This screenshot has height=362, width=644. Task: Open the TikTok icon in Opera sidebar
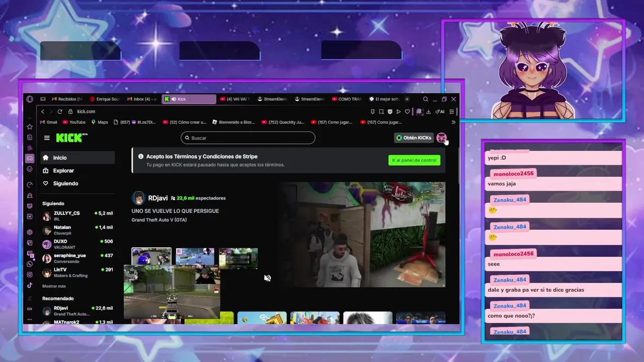(30, 285)
